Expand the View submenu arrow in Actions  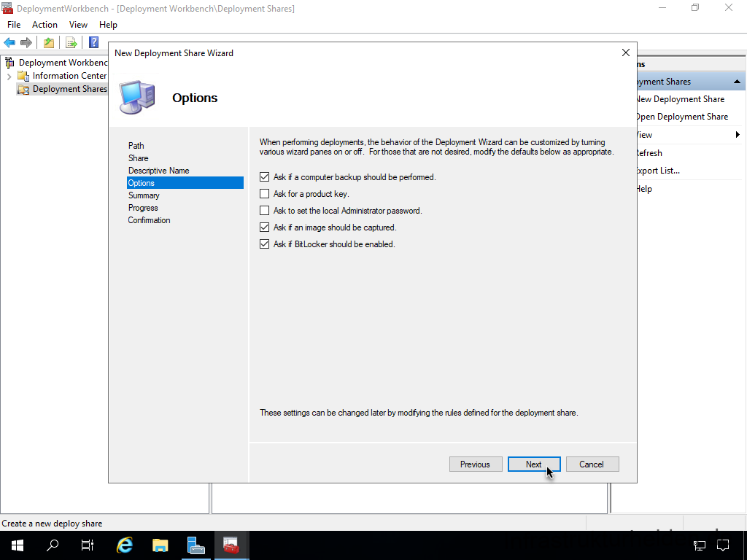738,135
